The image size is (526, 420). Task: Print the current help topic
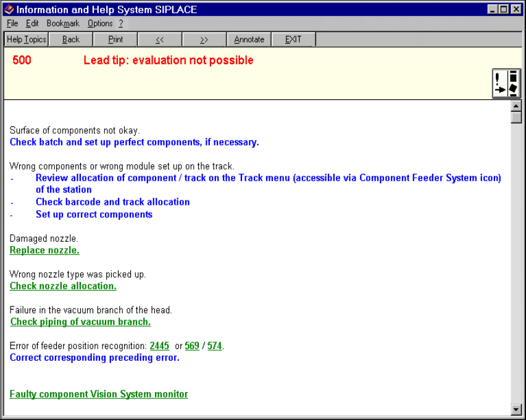click(x=115, y=39)
